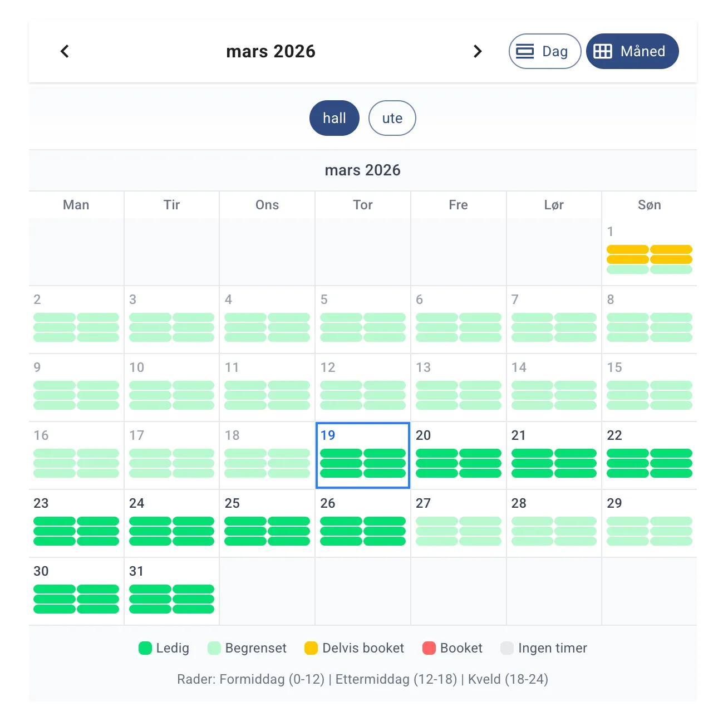Click the red Booket legend swatch
Image resolution: width=728 pixels, height=726 pixels.
(429, 648)
